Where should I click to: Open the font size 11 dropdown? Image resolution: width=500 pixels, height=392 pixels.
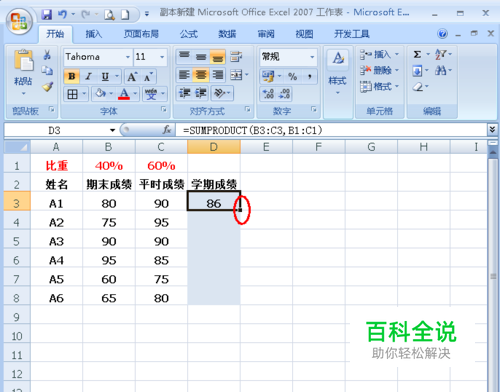[x=162, y=57]
